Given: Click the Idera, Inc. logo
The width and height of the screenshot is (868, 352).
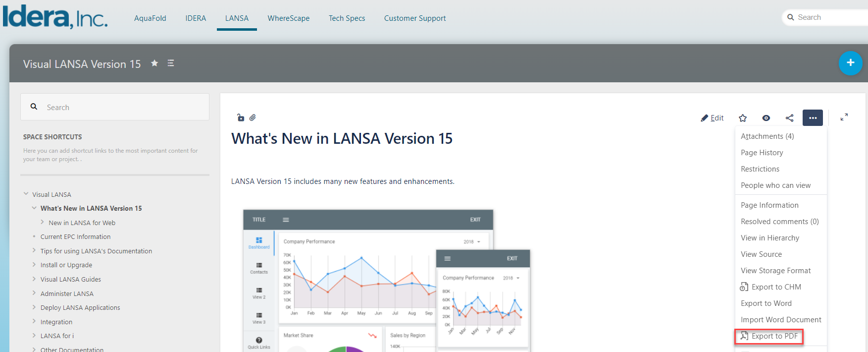Looking at the screenshot, I should coord(55,16).
